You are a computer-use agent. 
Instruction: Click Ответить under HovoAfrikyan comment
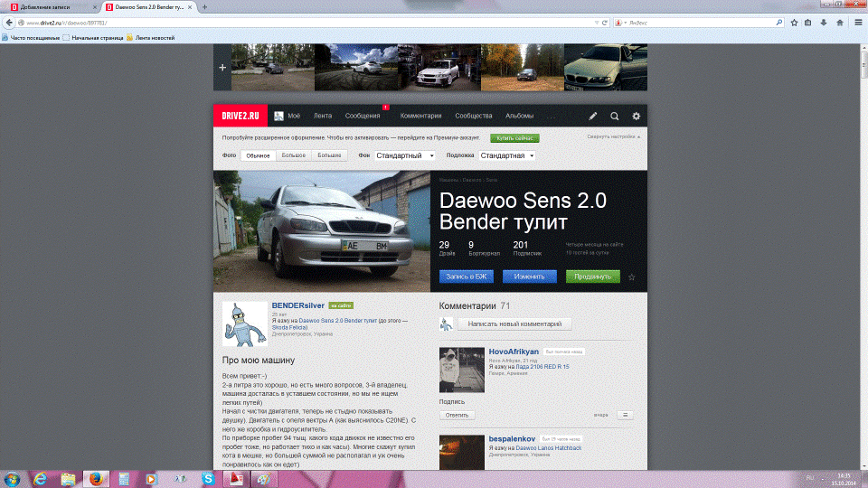click(457, 415)
